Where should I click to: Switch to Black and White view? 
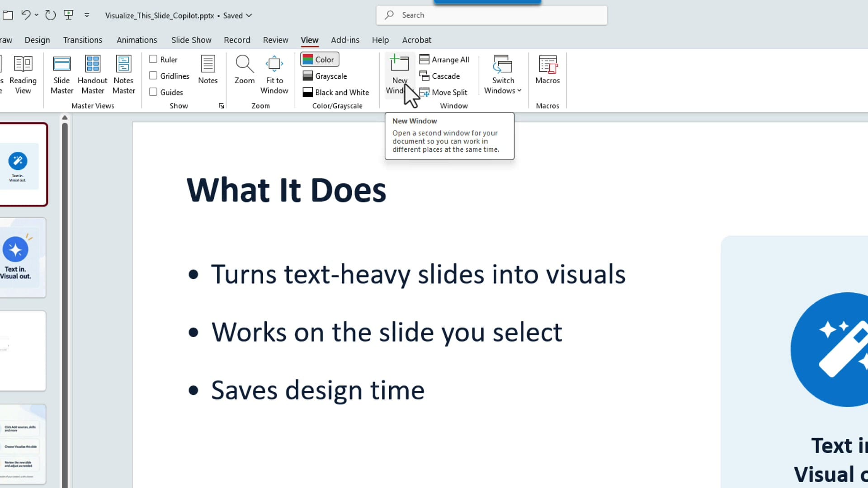tap(336, 92)
